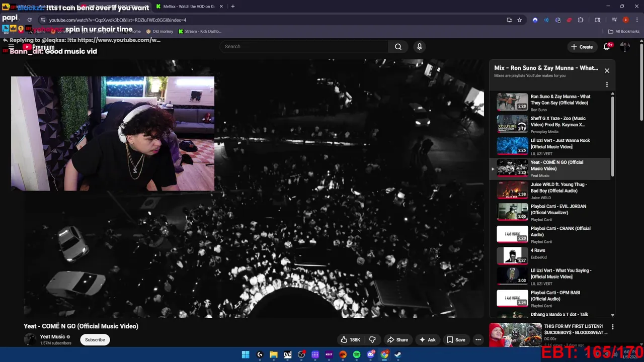The height and width of the screenshot is (362, 644).
Task: Open the YouTube account avatar menu
Action: click(x=625, y=47)
